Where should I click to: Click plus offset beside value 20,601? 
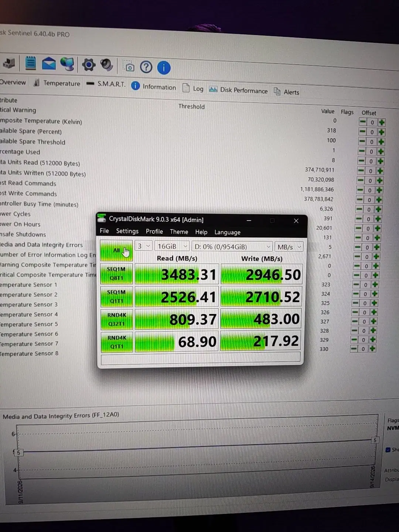(x=377, y=229)
